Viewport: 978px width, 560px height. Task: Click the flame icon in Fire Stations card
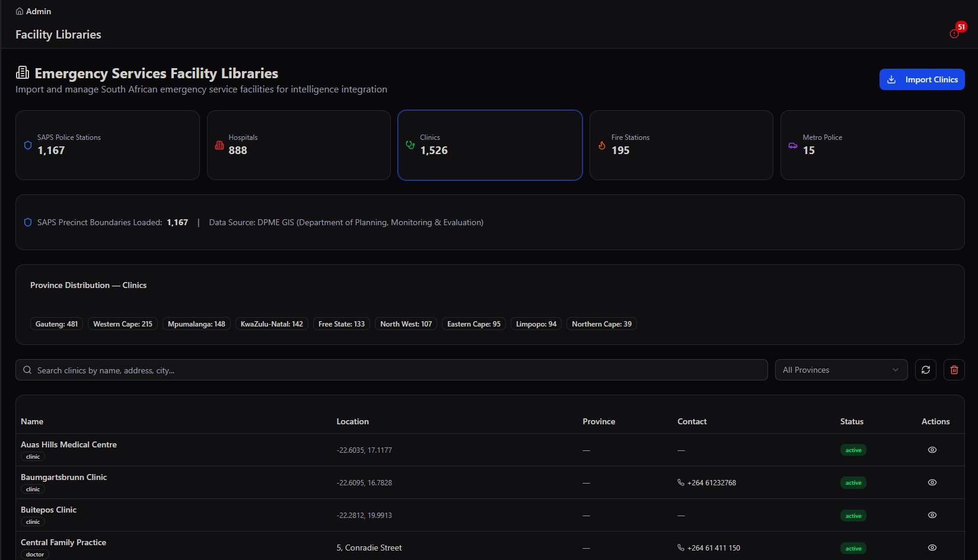602,145
